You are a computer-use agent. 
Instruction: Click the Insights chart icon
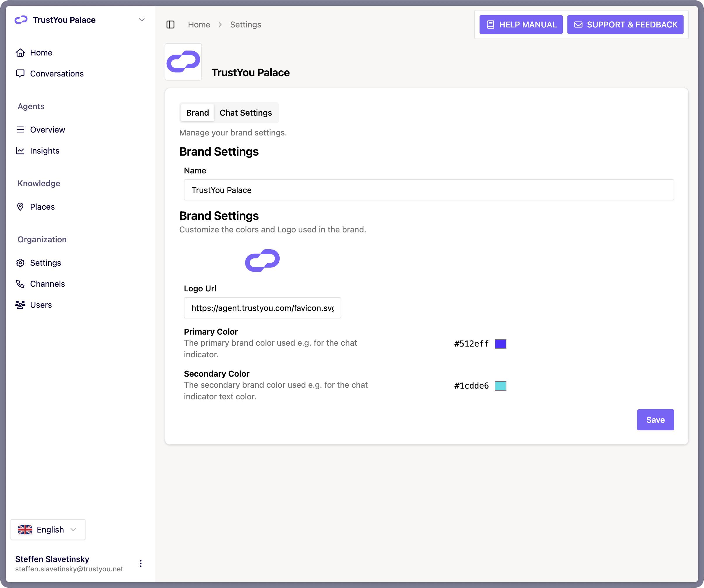click(x=20, y=151)
